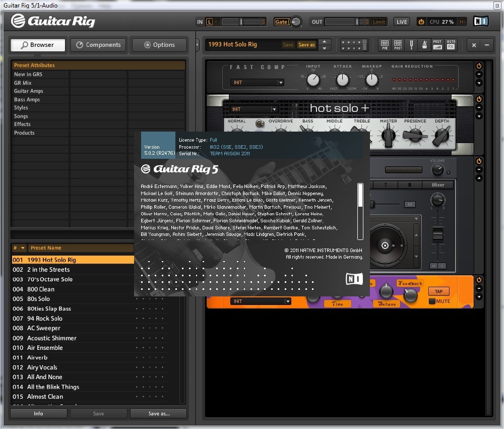This screenshot has height=429, width=504.
Task: Enable LIVE view mode
Action: click(402, 22)
